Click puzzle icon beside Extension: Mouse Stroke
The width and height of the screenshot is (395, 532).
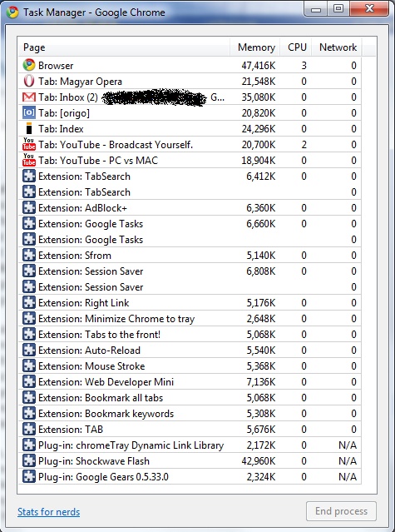coord(29,365)
